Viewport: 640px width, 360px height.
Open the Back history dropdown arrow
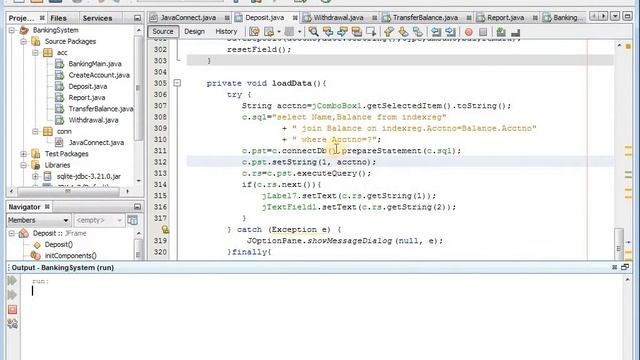click(x=279, y=31)
